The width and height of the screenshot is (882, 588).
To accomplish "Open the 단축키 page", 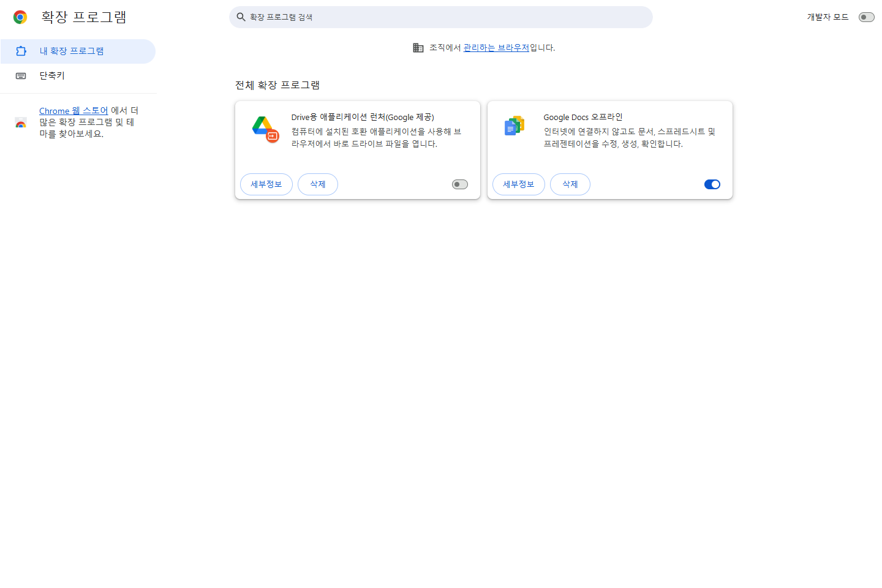I will coord(78,76).
